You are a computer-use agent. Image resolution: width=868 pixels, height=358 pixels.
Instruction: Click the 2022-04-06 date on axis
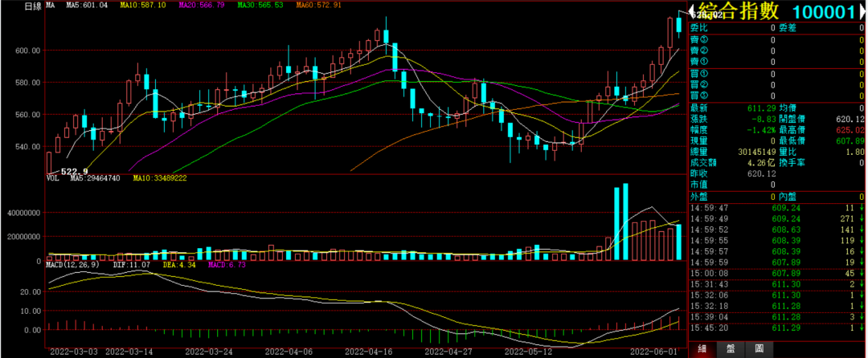tap(289, 352)
